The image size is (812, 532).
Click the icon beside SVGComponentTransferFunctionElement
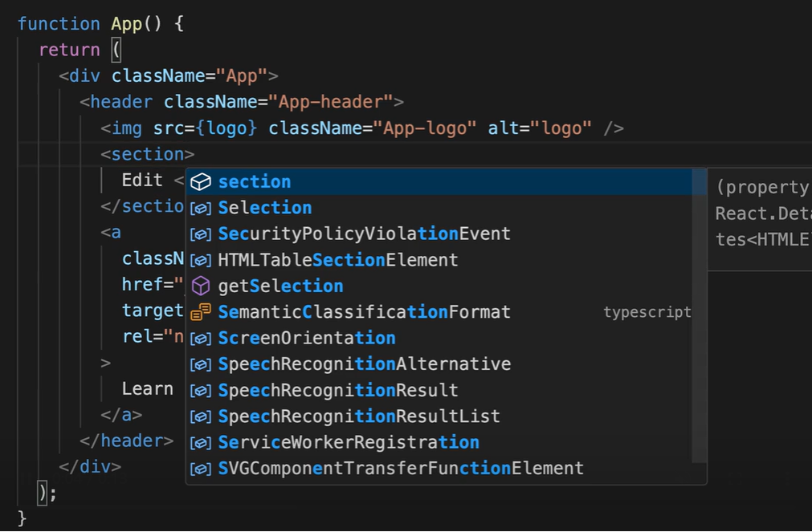tap(201, 469)
